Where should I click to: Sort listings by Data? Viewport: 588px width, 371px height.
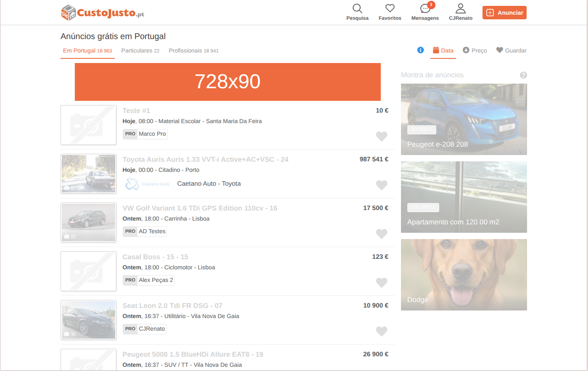443,50
